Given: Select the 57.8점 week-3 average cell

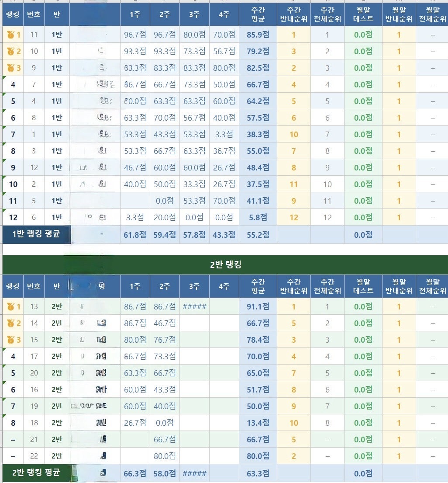Looking at the screenshot, I should point(194,235).
